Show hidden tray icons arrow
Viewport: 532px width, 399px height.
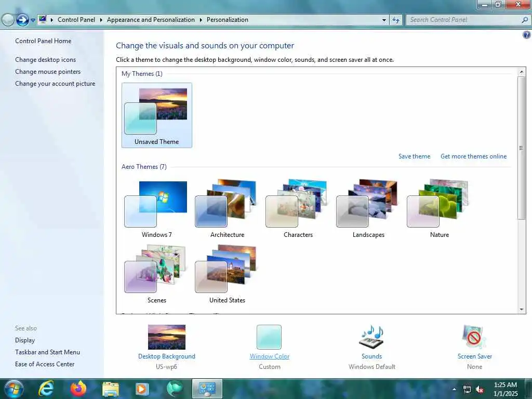(x=454, y=389)
